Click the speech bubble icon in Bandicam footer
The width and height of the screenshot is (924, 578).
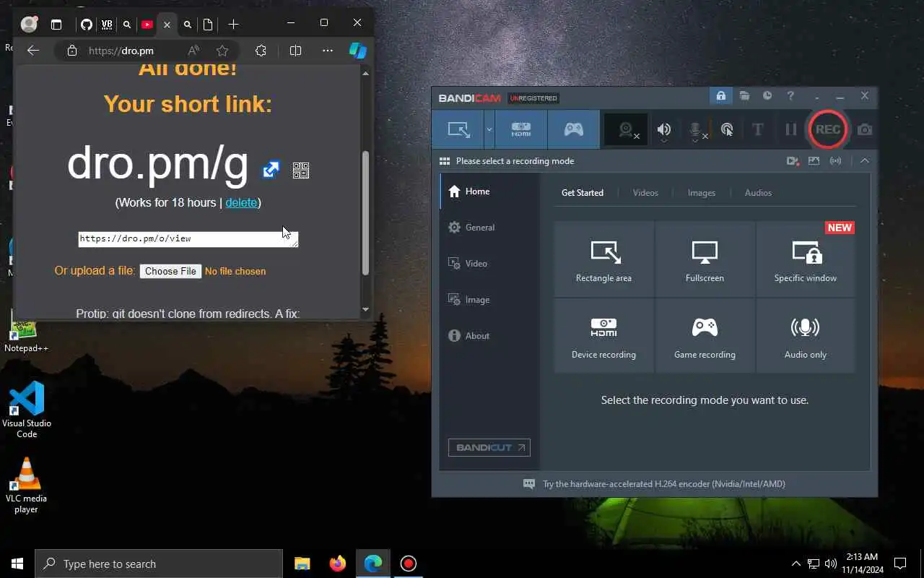click(x=529, y=484)
